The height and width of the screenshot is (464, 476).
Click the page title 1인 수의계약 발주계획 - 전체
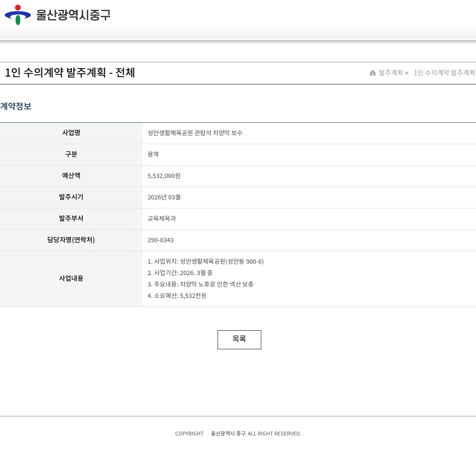coord(70,73)
